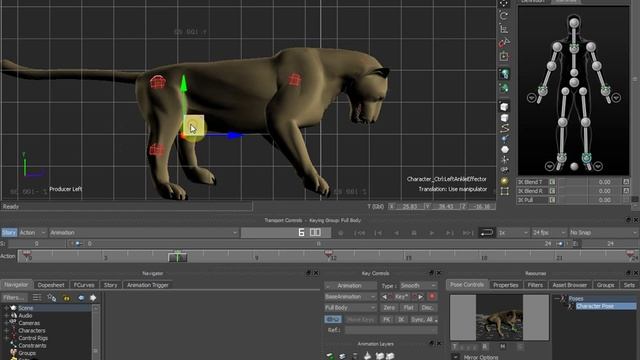Click the blue back arrow in Navigator
The image size is (640, 360).
(x=81, y=298)
